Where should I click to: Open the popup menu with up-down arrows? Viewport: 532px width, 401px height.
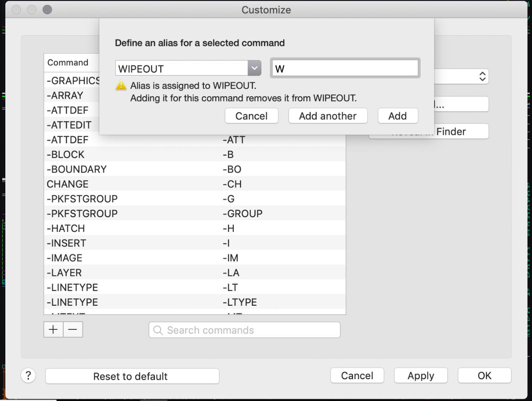482,77
